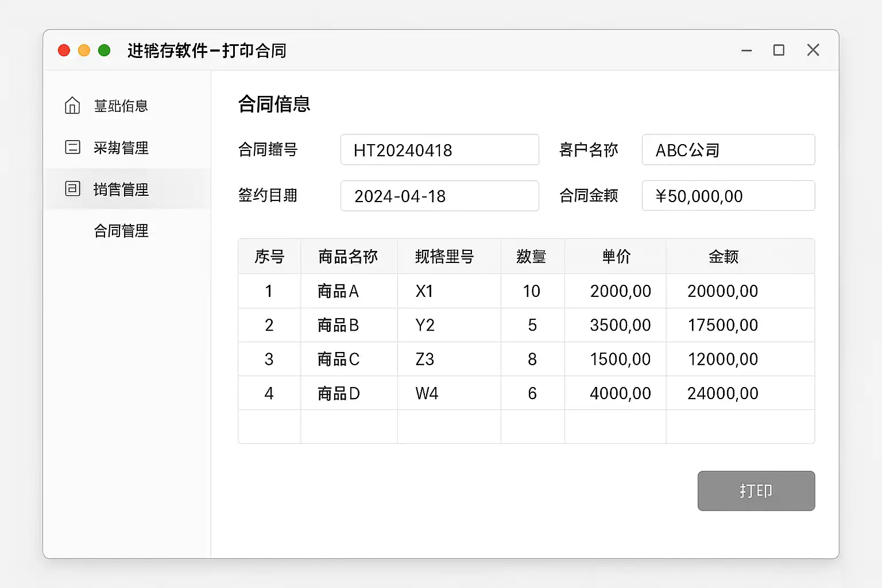This screenshot has height=588, width=882.
Task: Select the 商品D cell in row 4
Action: pos(338,393)
